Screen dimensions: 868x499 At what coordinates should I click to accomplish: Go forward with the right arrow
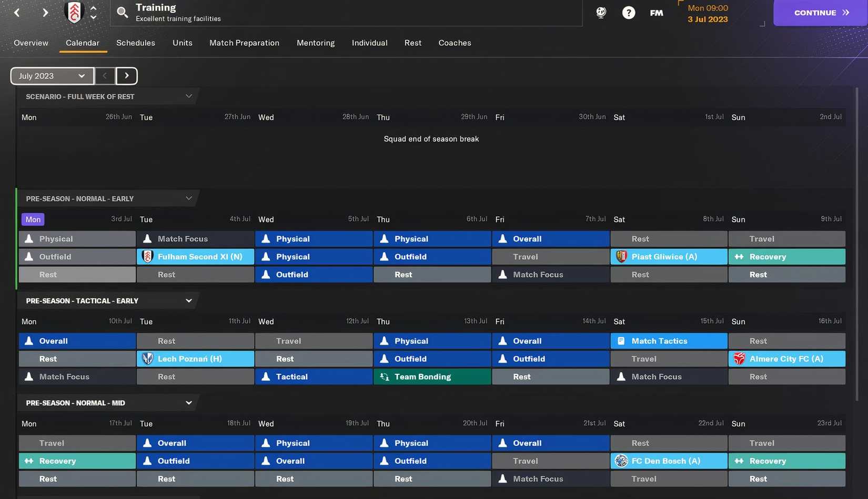click(45, 13)
